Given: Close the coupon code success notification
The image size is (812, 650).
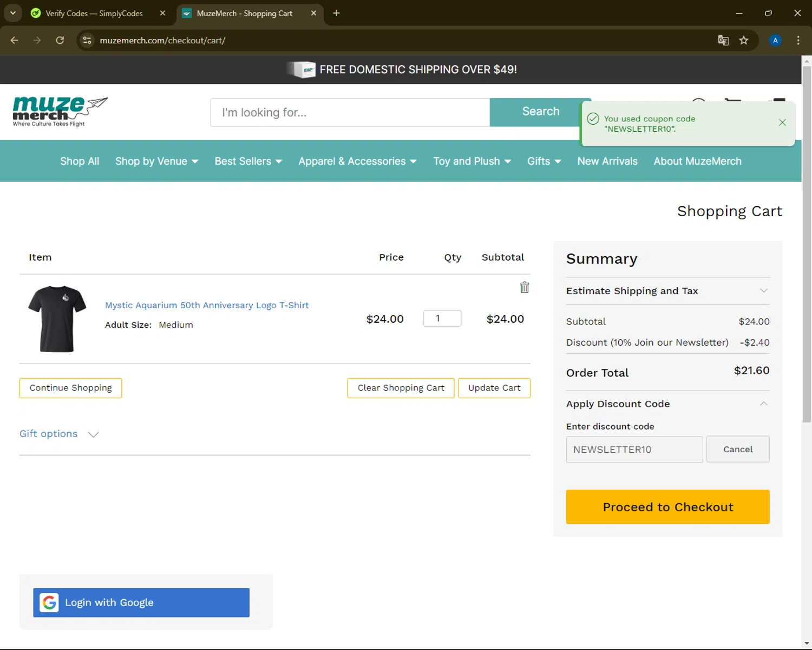Looking at the screenshot, I should click(x=782, y=122).
